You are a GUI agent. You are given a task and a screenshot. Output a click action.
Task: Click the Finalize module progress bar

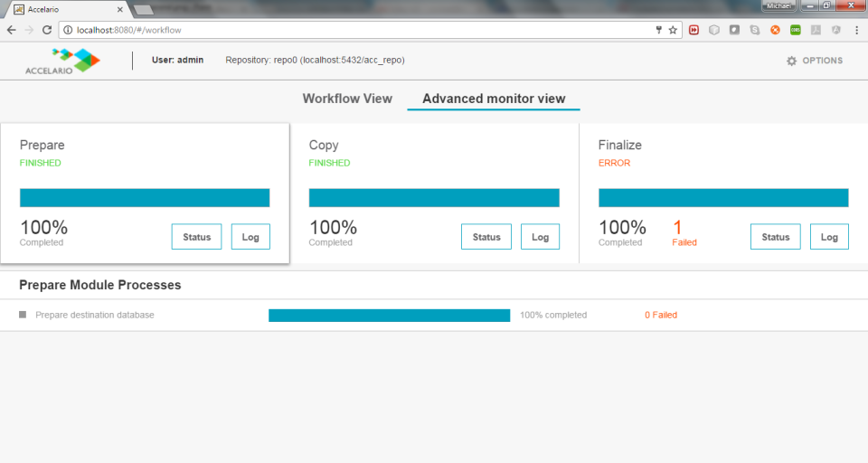click(723, 198)
